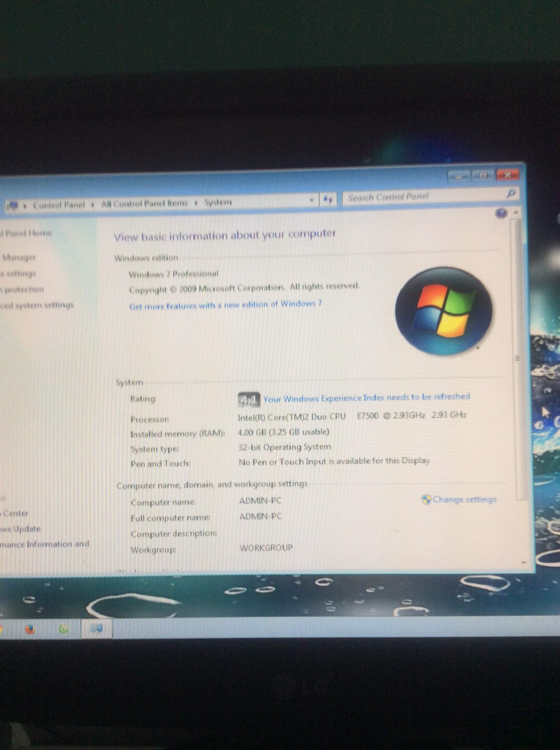Open Advanced system settings sidebar link
Image resolution: width=560 pixels, height=750 pixels.
pos(37,305)
